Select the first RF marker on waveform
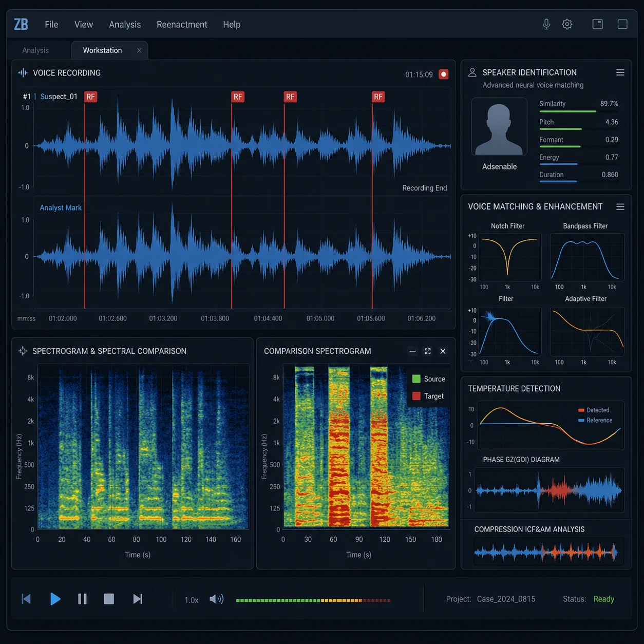 91,97
